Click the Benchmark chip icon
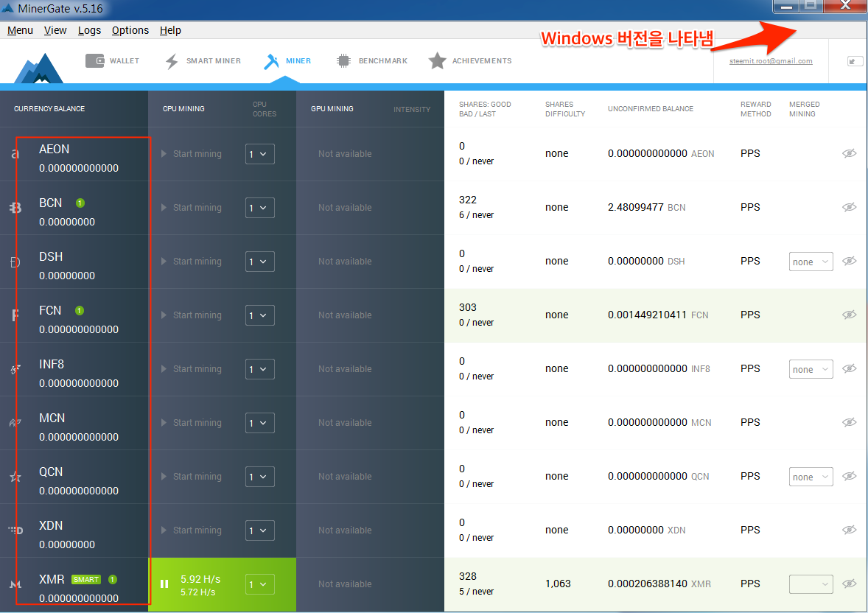 click(x=343, y=61)
